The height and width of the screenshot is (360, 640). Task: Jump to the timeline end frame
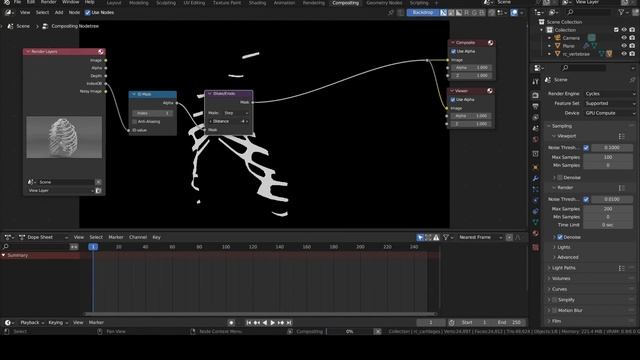tap(289, 322)
